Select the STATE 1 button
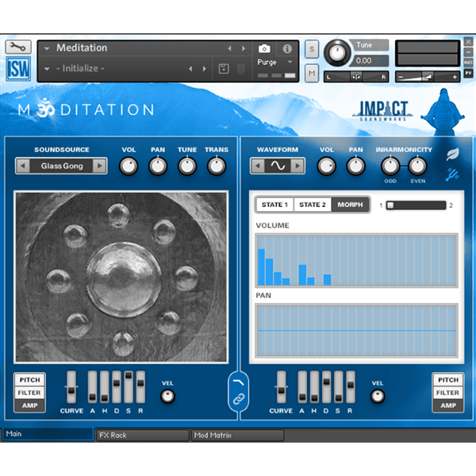 click(274, 205)
